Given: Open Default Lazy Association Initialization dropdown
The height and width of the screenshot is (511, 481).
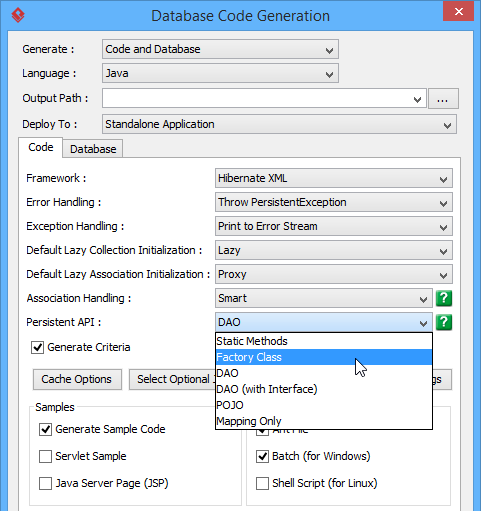Looking at the screenshot, I should (x=334, y=274).
